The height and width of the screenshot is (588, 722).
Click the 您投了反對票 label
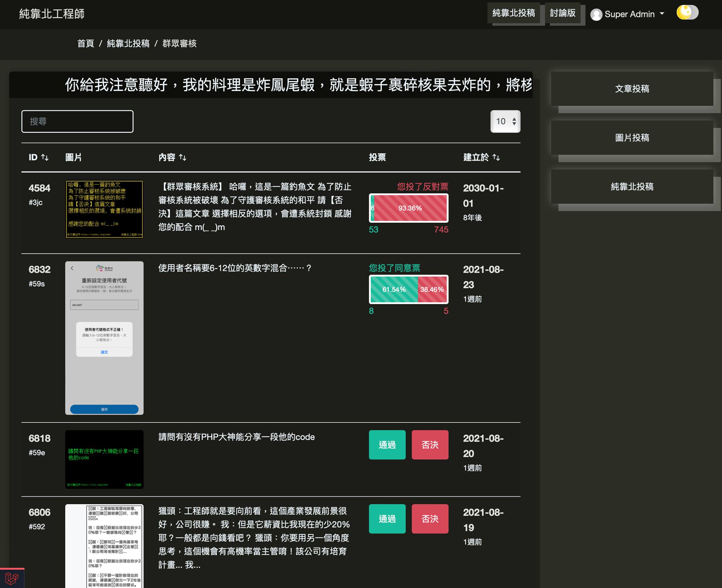(x=423, y=187)
